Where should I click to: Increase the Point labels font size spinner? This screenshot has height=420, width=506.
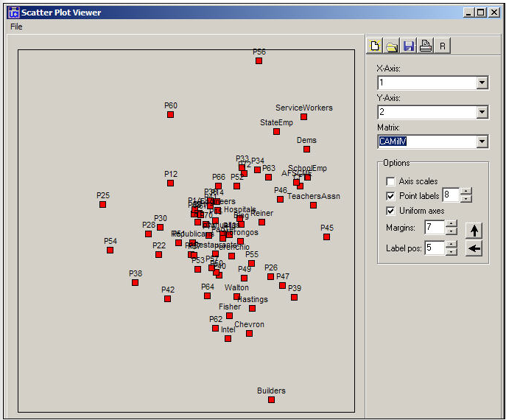466,192
